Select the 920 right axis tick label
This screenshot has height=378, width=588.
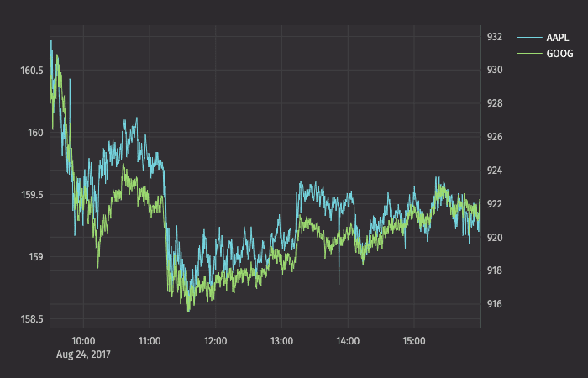click(x=494, y=238)
